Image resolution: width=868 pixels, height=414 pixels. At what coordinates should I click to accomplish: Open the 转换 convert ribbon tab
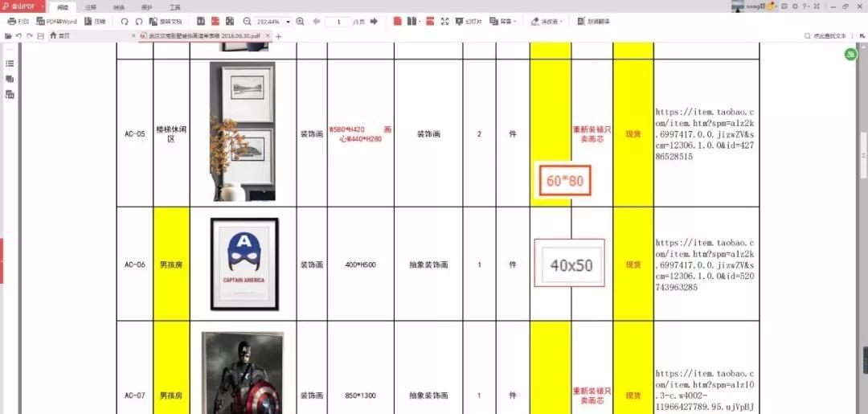(118, 7)
